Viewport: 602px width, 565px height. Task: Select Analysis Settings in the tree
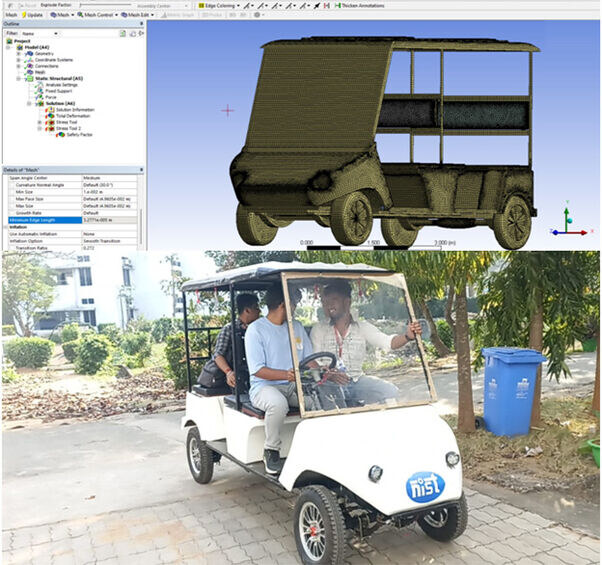(57, 85)
